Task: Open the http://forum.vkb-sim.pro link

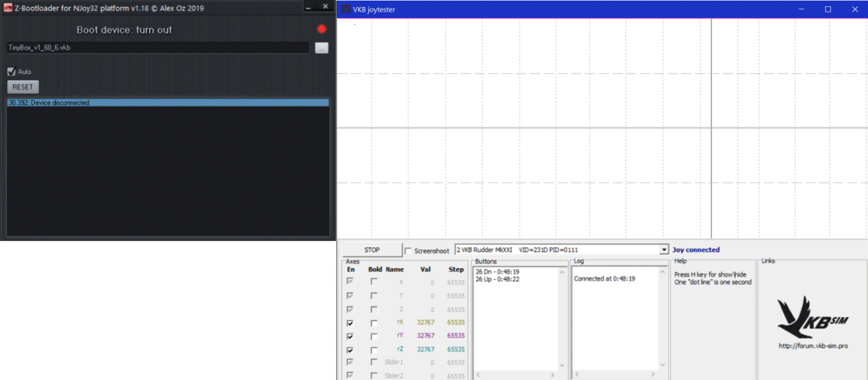Action: click(x=812, y=346)
